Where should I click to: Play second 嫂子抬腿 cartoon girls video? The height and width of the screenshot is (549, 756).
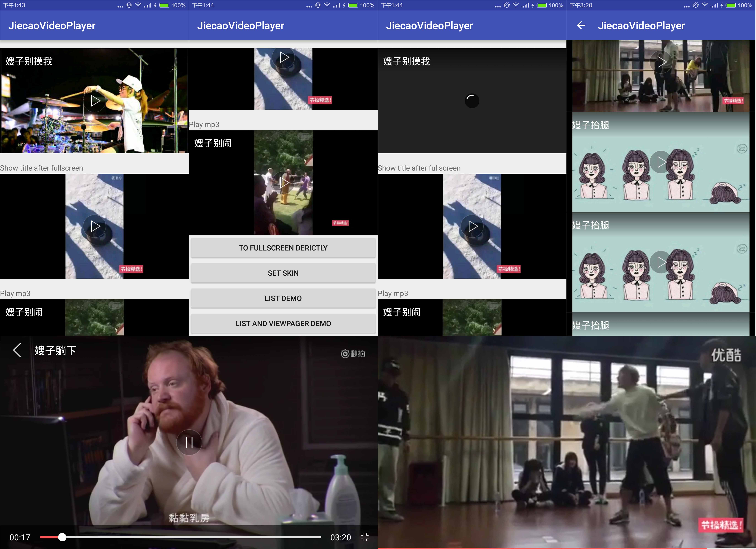click(661, 262)
